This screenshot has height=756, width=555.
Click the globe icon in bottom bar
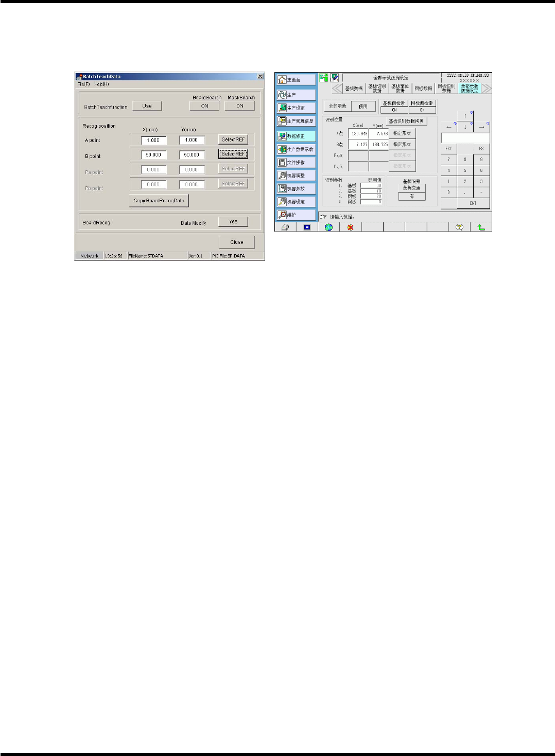point(328,227)
